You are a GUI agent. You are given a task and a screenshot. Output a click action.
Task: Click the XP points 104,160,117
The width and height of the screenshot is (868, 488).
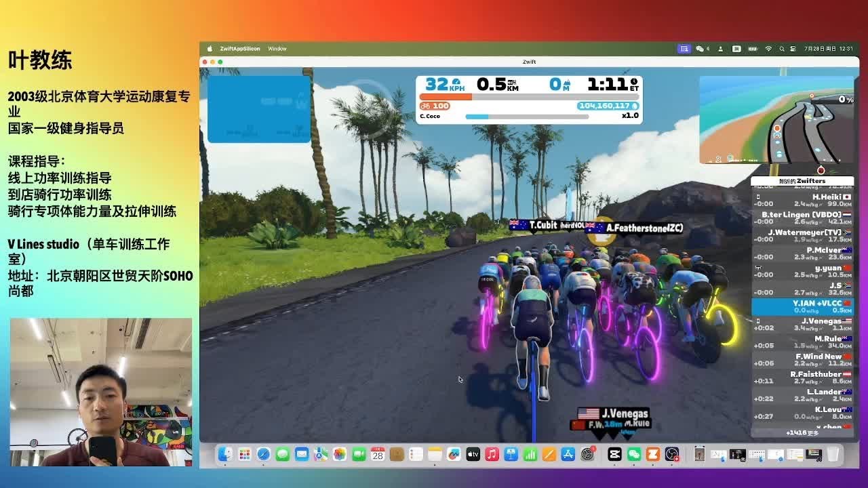tap(608, 106)
